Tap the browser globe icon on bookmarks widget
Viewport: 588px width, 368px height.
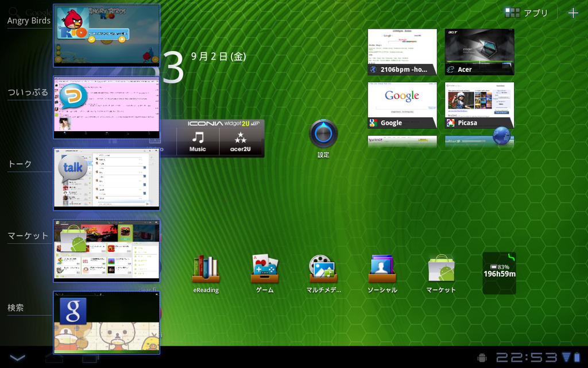click(501, 136)
